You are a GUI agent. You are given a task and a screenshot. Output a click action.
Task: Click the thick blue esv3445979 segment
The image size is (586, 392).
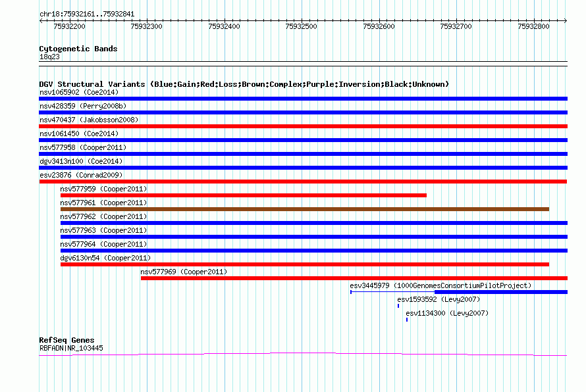coord(501,292)
